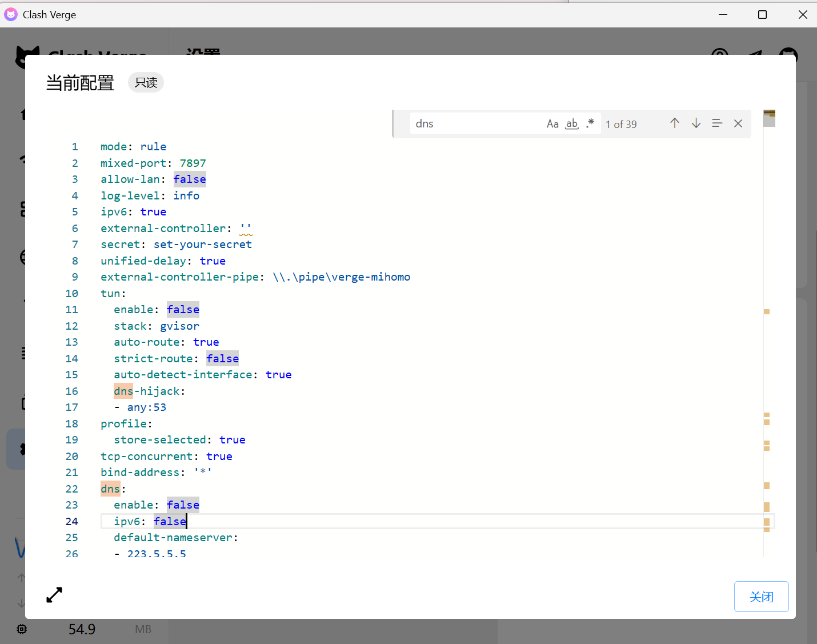Toggle Match Case in find widget

552,124
